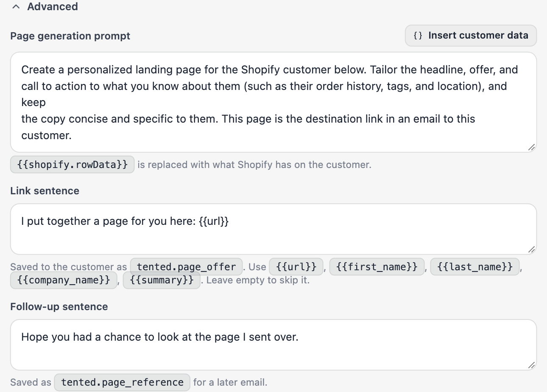
Task: Click the {{url}} variable chip below Link sentence
Action: [296, 267]
